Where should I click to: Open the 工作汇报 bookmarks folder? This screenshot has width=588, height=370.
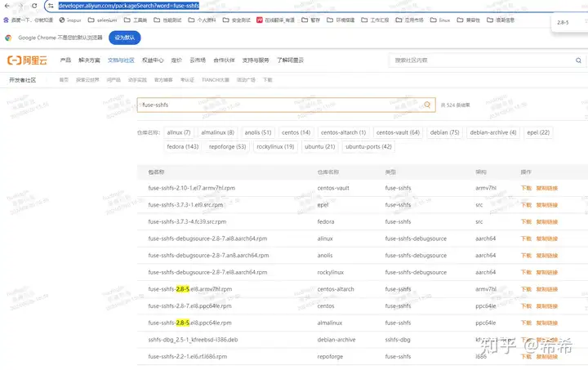point(375,20)
